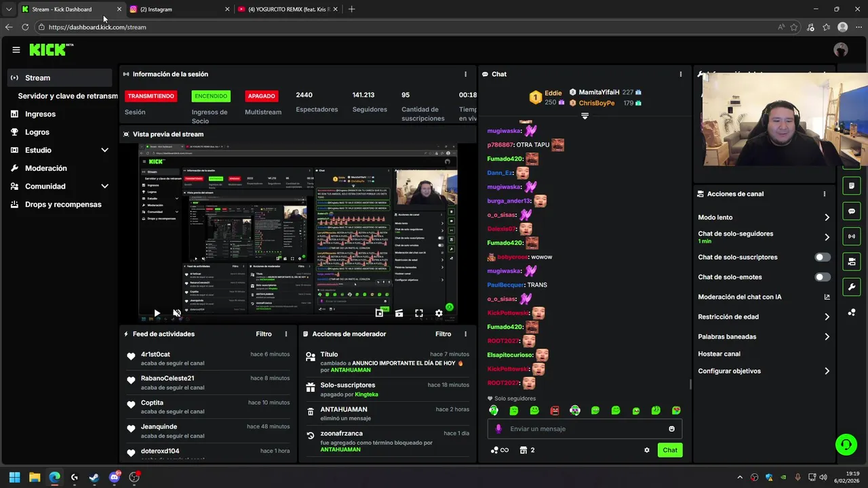Select the red angry emote in quick emotes

[555, 411]
